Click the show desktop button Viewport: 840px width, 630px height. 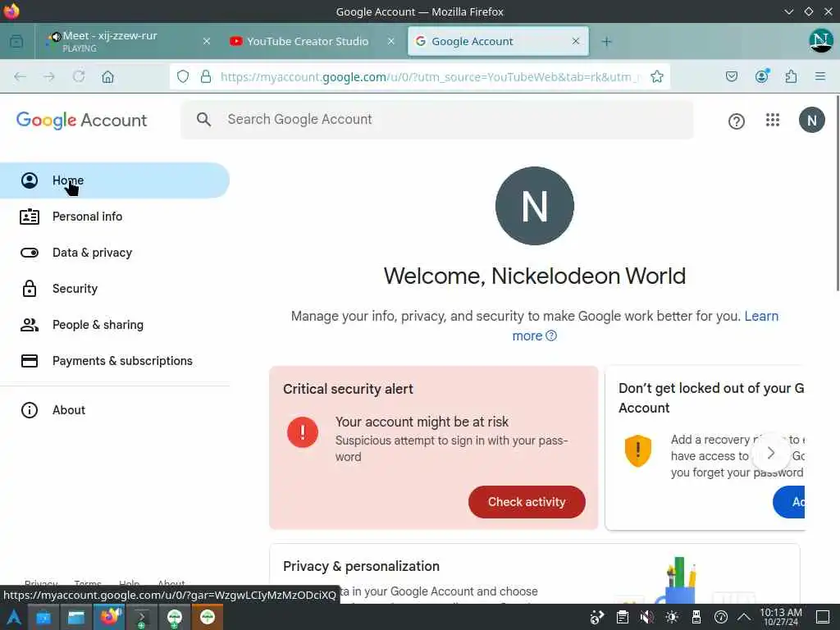pos(823,617)
